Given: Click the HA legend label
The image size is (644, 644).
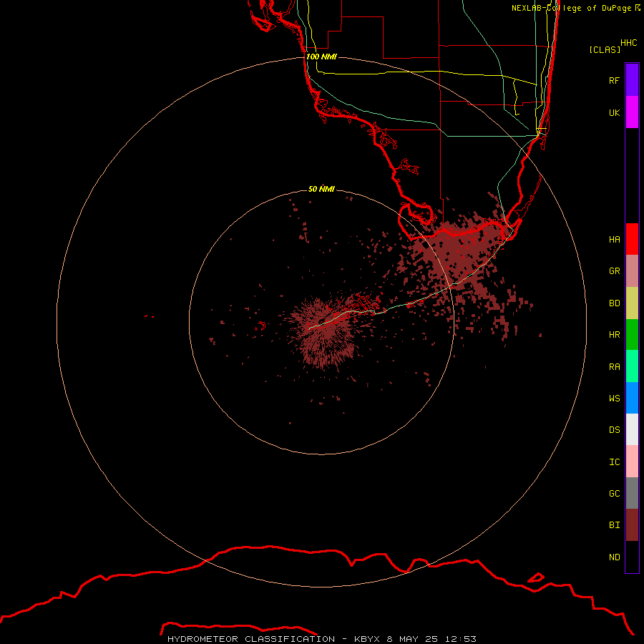Looking at the screenshot, I should 615,240.
